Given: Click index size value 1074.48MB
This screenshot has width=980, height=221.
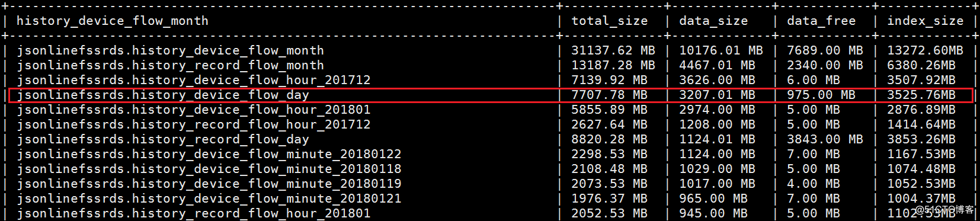Looking at the screenshot, I should [921, 169].
